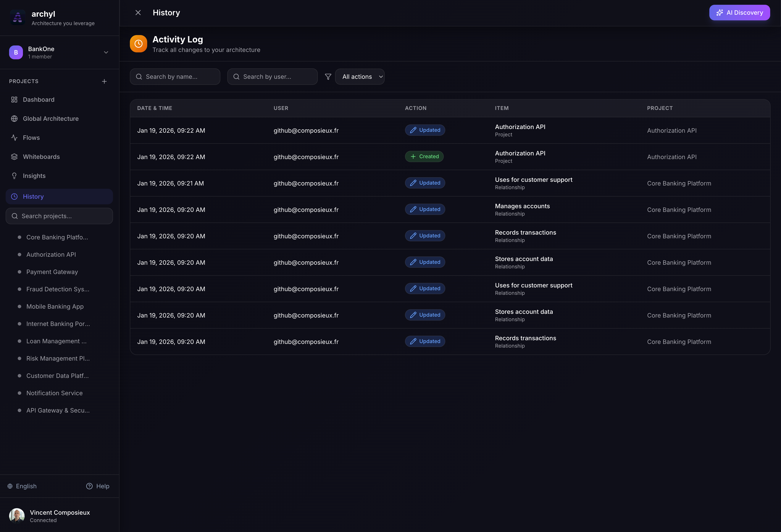Open the Dashboard menu item

click(38, 100)
